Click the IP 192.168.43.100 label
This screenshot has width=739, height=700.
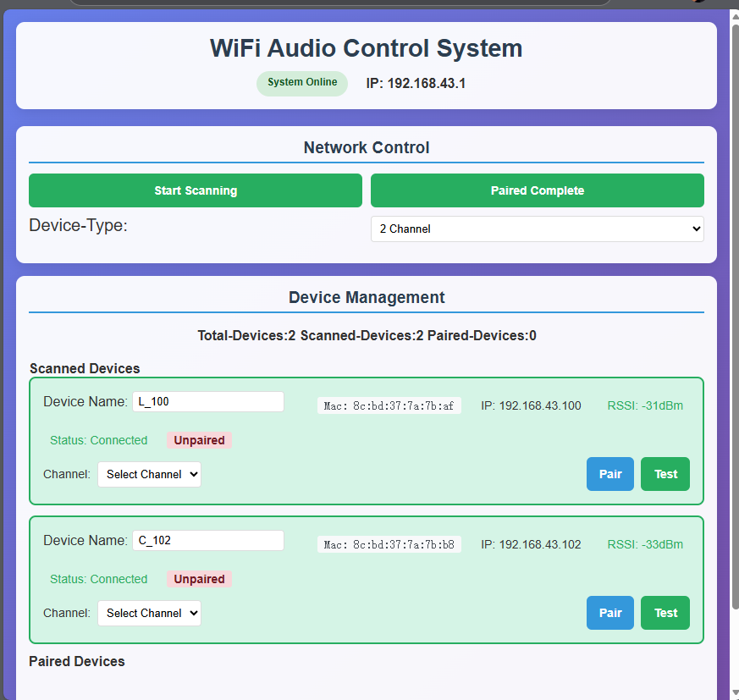pyautogui.click(x=531, y=405)
